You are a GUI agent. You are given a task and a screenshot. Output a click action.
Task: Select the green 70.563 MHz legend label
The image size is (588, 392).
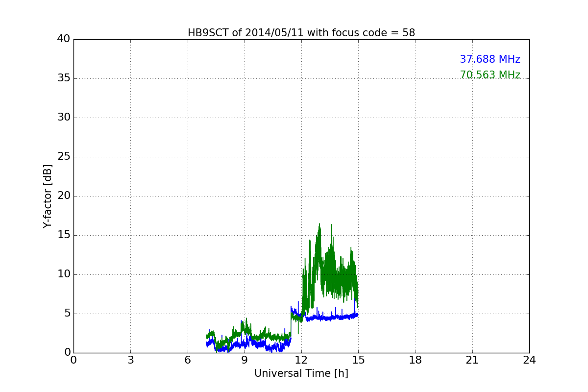pyautogui.click(x=490, y=75)
